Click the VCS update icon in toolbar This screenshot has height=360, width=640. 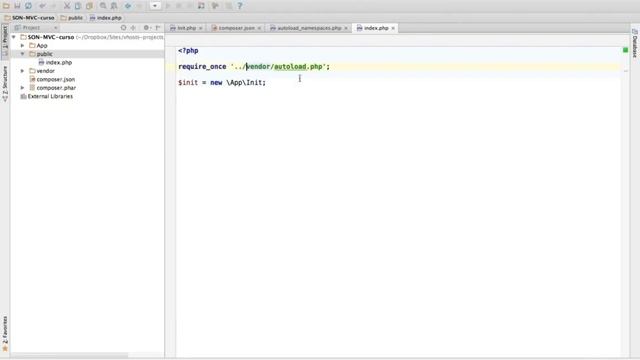click(x=201, y=6)
